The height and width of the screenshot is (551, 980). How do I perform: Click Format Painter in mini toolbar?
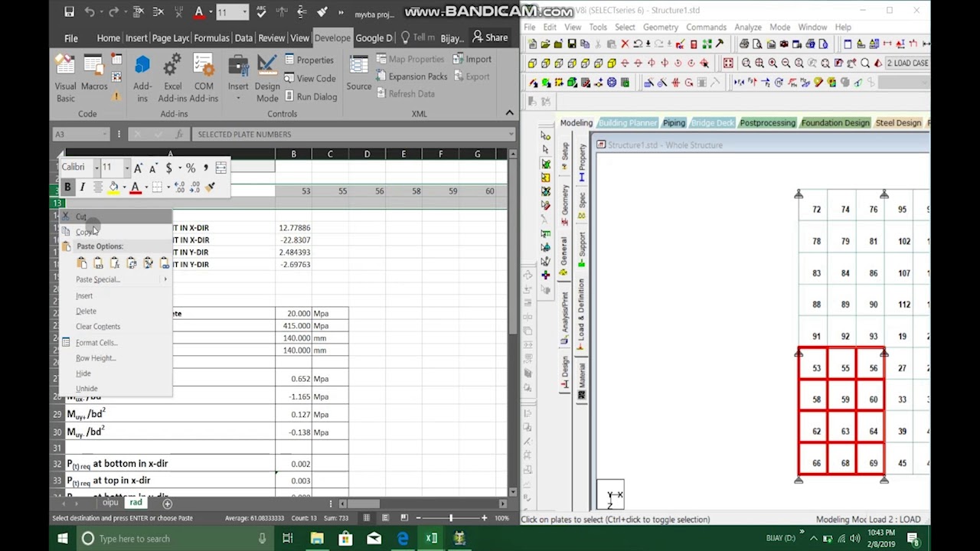point(210,187)
